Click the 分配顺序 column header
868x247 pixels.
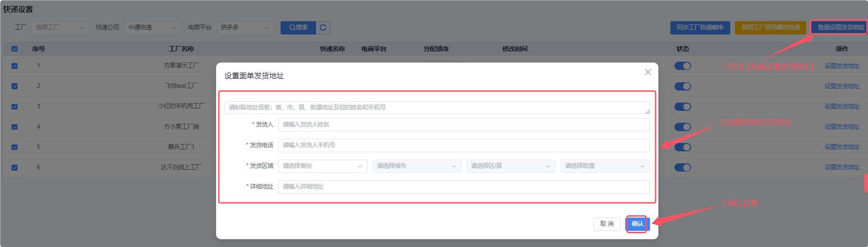[x=436, y=49]
